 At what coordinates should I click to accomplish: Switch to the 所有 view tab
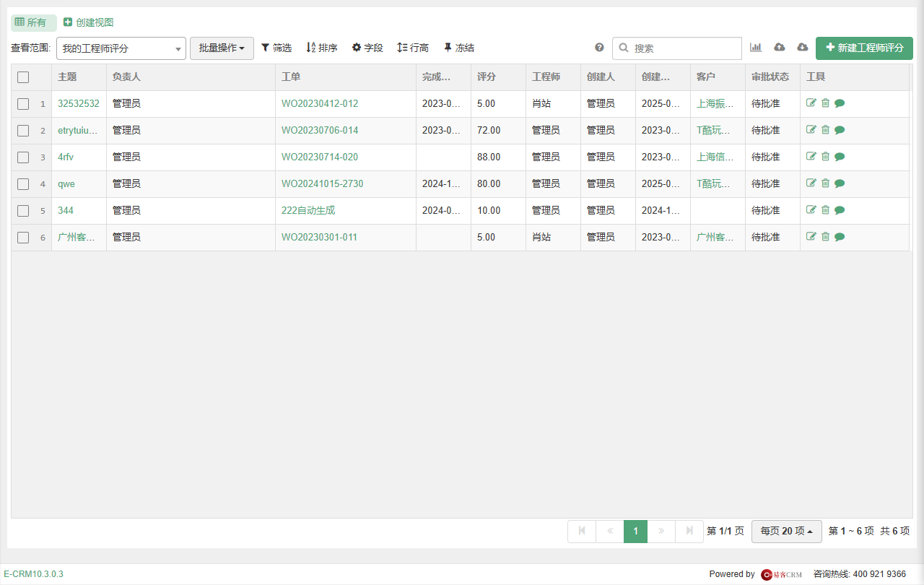(33, 22)
